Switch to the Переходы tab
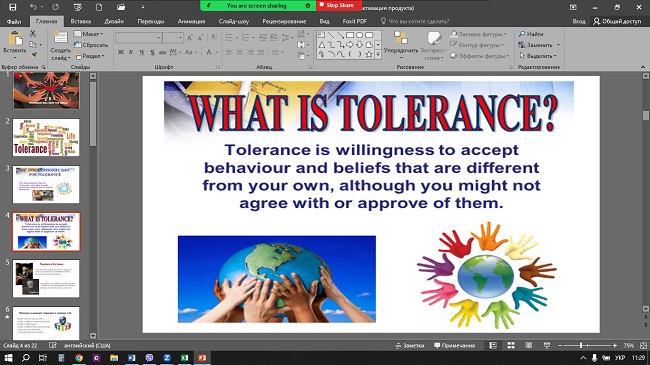Image resolution: width=650 pixels, height=365 pixels. coord(151,21)
